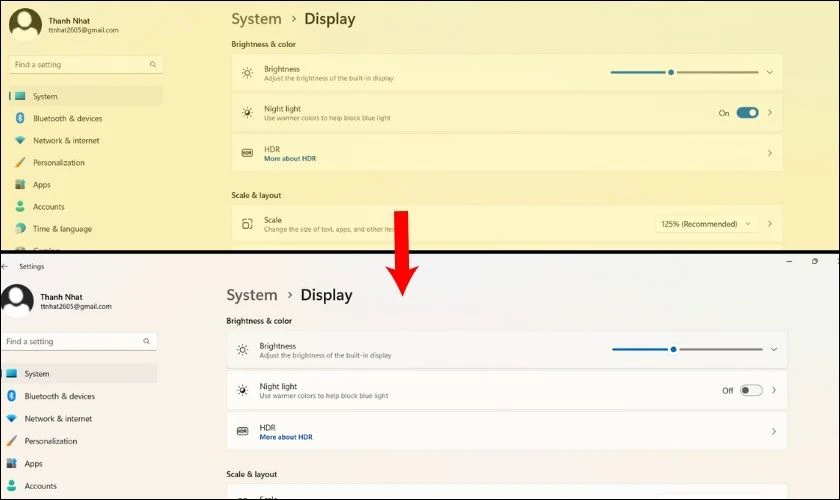Open HDR row chevron in yellow-tinted window
Screen dimensions: 840x500
click(770, 153)
